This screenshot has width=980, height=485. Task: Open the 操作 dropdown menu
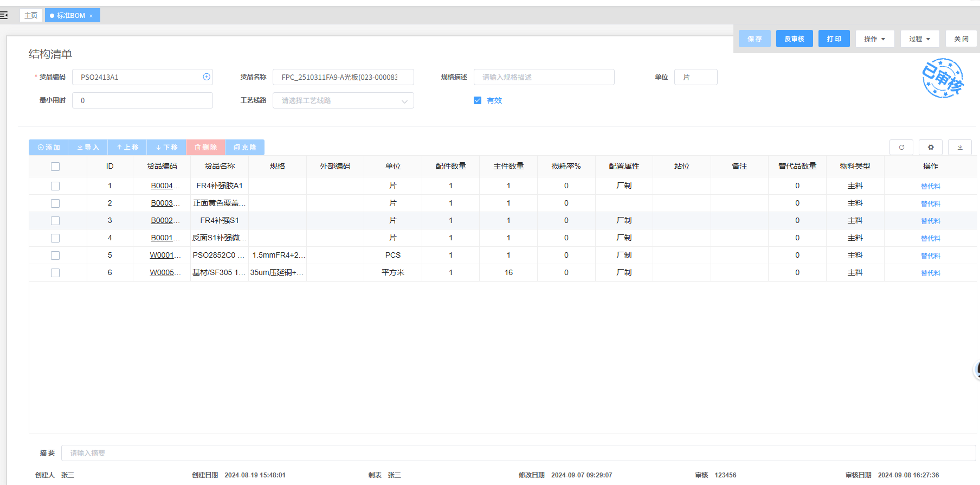tap(874, 39)
